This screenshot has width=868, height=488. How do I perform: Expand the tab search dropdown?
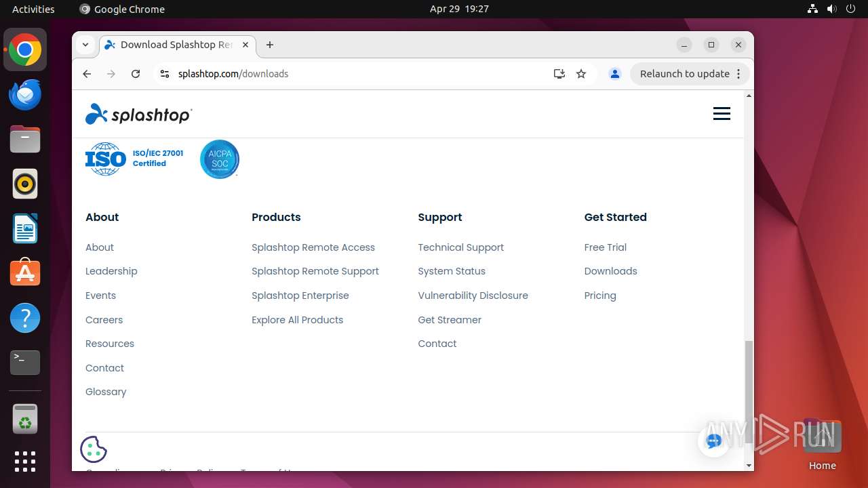point(85,45)
